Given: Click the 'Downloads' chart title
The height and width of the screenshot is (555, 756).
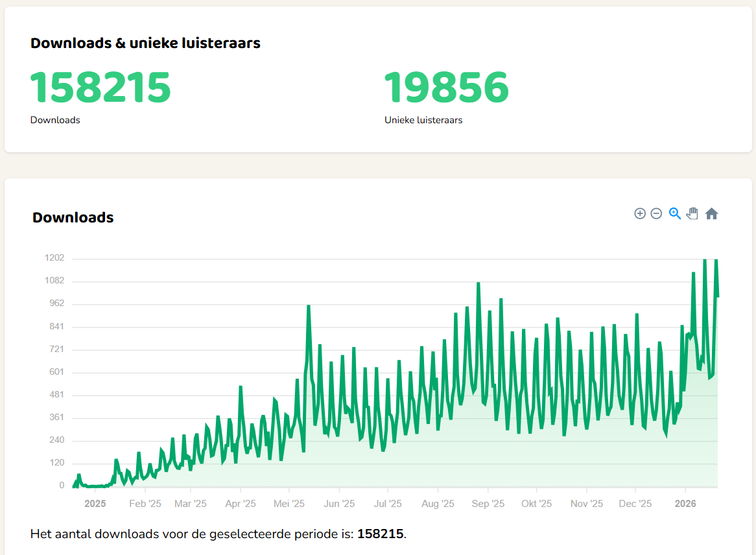Looking at the screenshot, I should [73, 217].
